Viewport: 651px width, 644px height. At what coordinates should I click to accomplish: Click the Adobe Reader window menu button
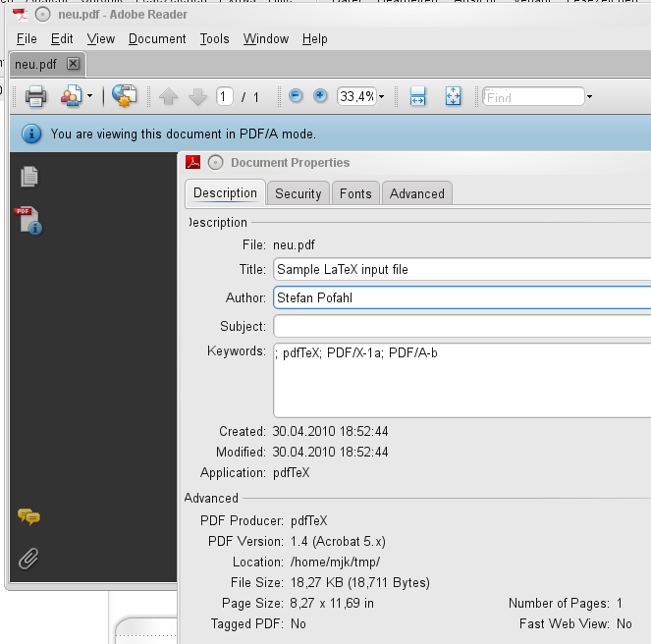42,15
